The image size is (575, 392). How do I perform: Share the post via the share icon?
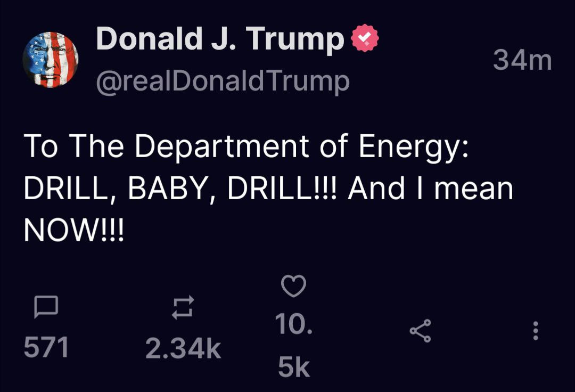click(x=420, y=331)
